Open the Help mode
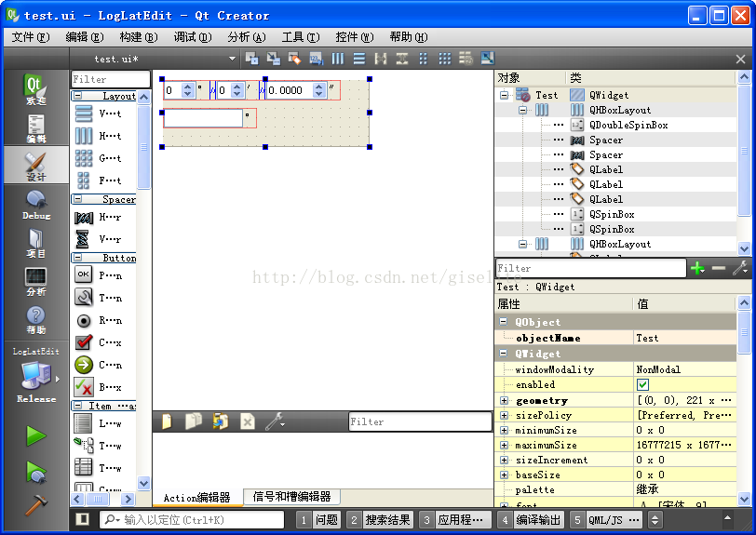This screenshot has width=756, height=535. (x=35, y=319)
